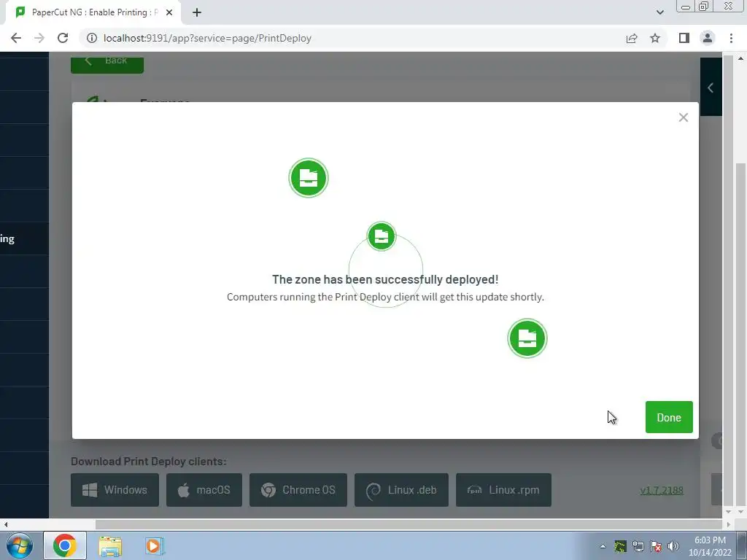Viewport: 747px width, 560px height.
Task: Click the Action Center flag icon
Action: (x=656, y=546)
